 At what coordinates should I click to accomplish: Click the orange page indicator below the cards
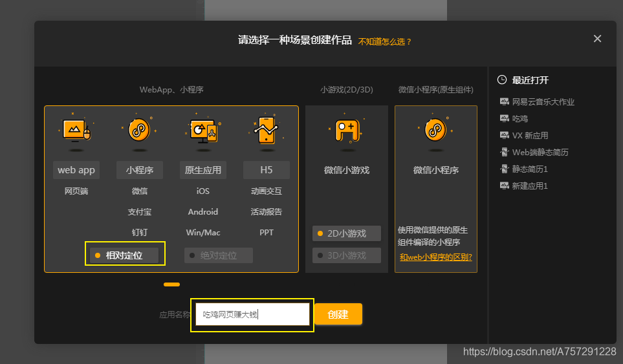pyautogui.click(x=171, y=284)
